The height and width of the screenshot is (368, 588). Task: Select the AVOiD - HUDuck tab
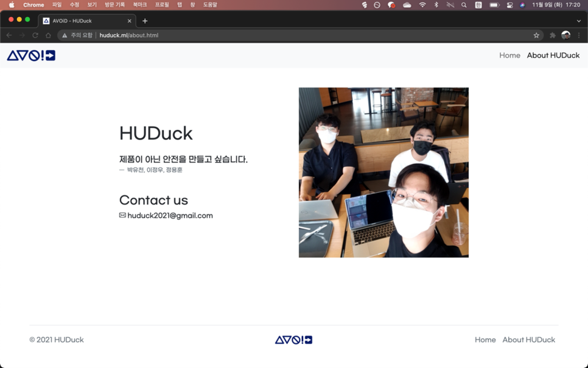[x=85, y=21]
